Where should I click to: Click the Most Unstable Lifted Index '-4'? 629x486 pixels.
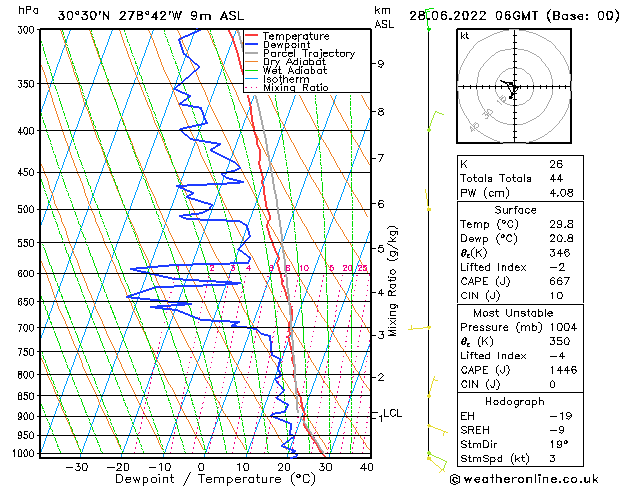click(557, 356)
